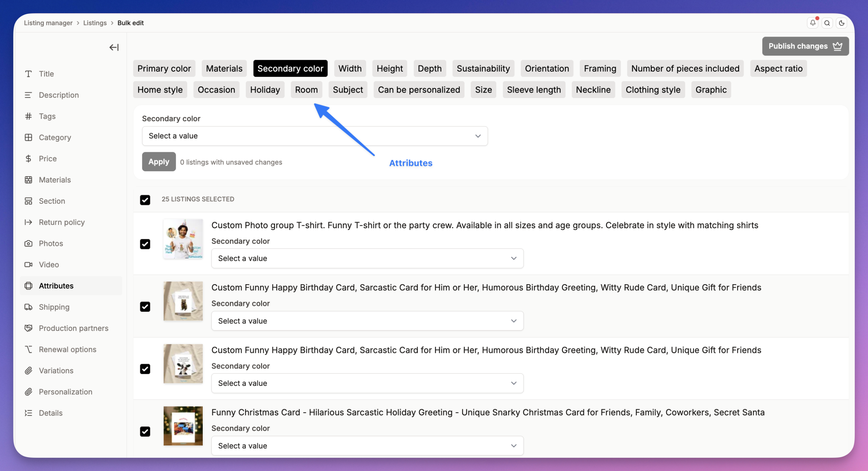Click the Renewal options icon
Image resolution: width=868 pixels, height=471 pixels.
[28, 349]
